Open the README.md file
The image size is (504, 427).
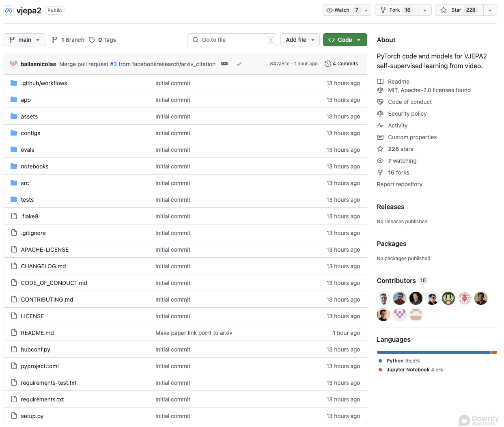click(37, 333)
